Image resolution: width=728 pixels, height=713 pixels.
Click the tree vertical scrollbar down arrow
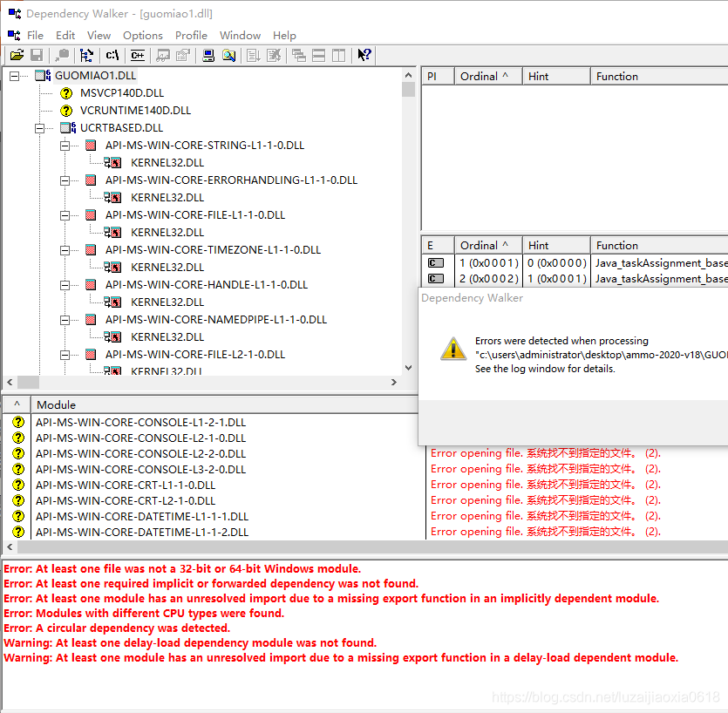point(408,368)
